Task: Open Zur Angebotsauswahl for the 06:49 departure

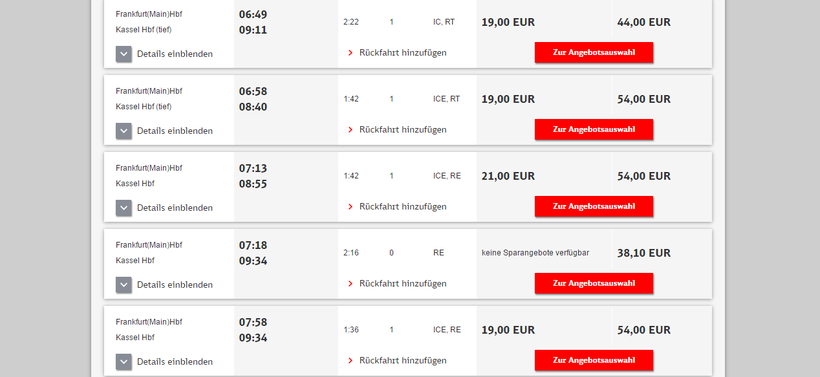Action: (x=594, y=53)
